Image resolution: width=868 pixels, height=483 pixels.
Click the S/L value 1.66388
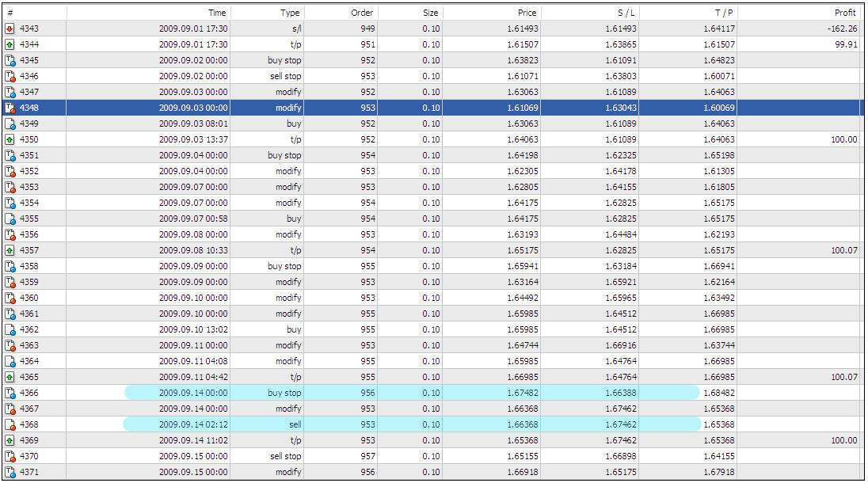621,394
